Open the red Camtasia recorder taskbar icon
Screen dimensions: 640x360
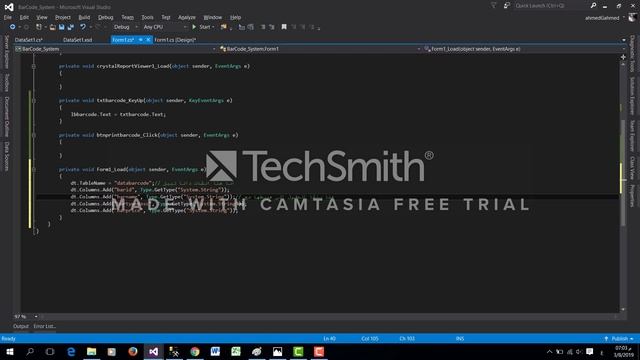point(319,351)
